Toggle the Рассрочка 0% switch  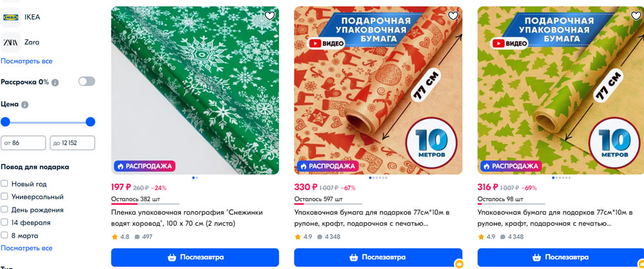click(87, 81)
